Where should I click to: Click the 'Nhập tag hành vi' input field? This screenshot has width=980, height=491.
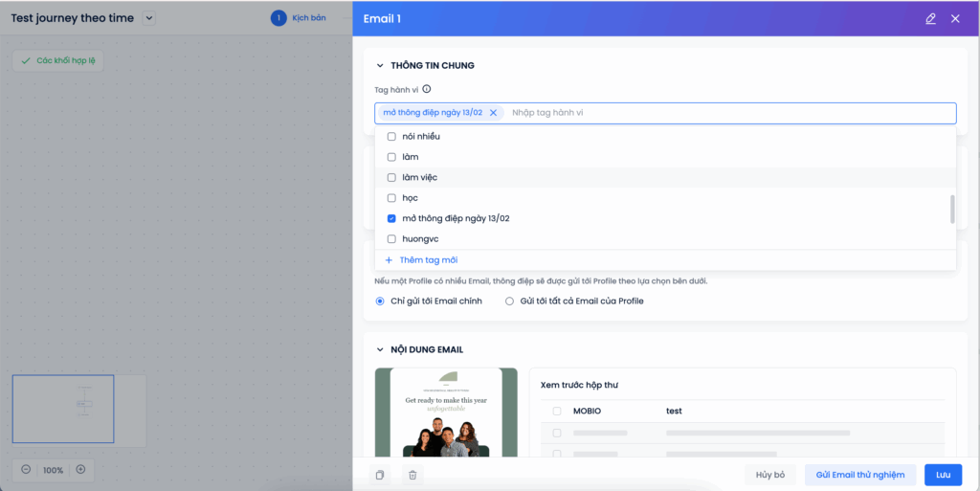[x=727, y=113]
